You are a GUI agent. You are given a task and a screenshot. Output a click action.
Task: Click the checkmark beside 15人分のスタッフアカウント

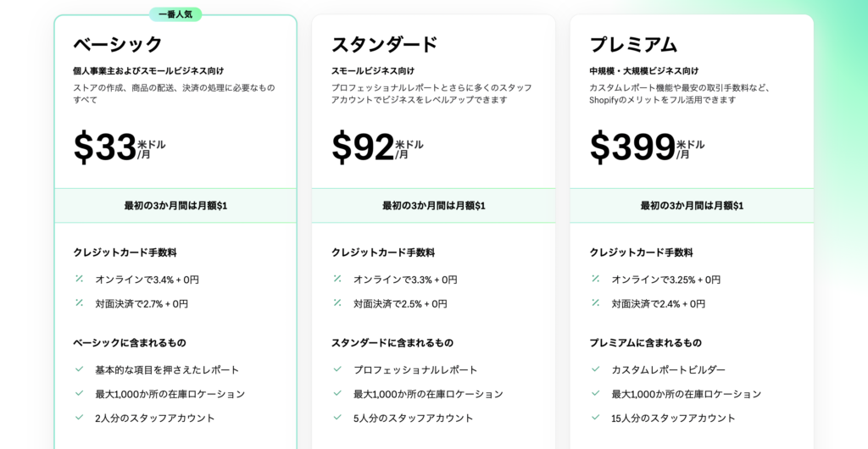click(x=595, y=418)
